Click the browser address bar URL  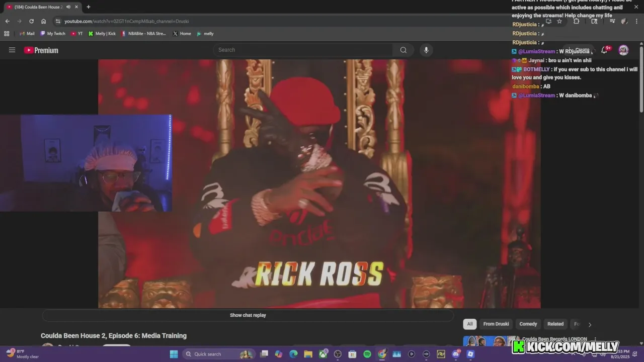point(127,21)
